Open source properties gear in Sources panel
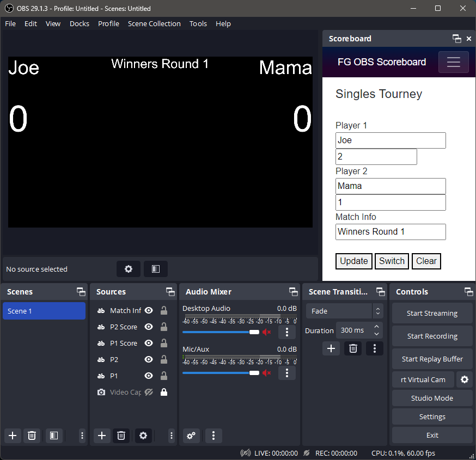 (143, 436)
